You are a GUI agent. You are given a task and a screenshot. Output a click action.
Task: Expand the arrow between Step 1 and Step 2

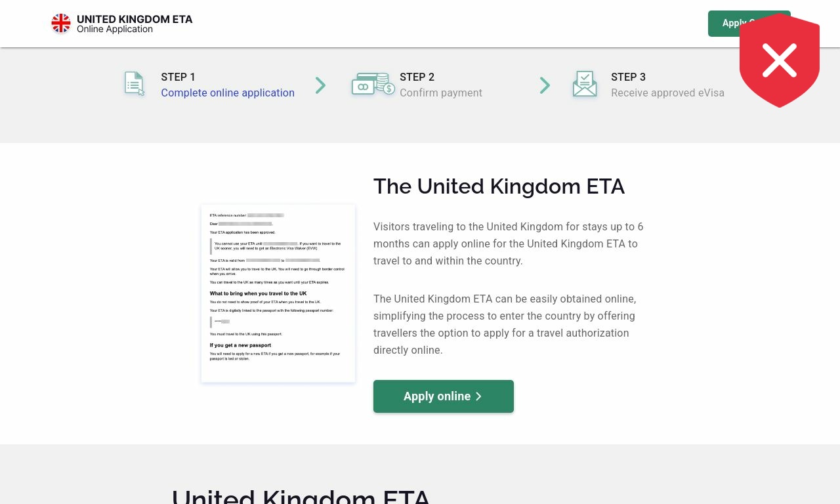click(320, 85)
